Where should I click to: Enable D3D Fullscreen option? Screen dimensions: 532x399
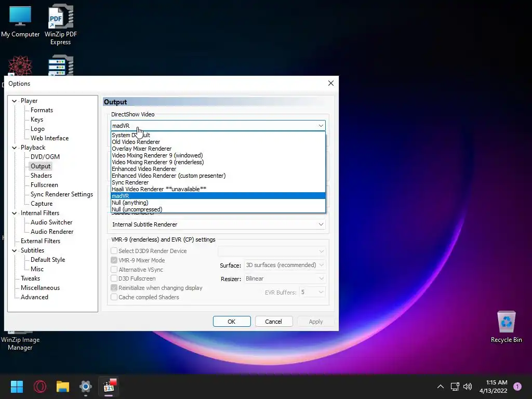click(114, 278)
